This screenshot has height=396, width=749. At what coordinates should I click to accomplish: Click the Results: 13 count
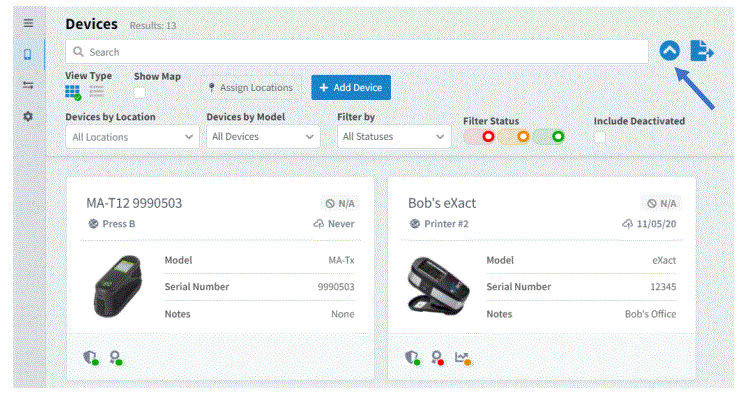(153, 26)
